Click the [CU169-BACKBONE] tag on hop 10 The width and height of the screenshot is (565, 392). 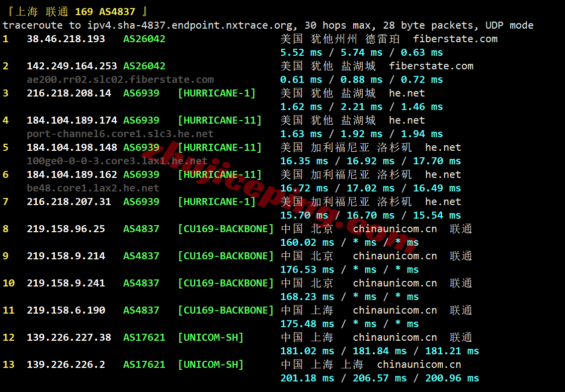tap(225, 283)
